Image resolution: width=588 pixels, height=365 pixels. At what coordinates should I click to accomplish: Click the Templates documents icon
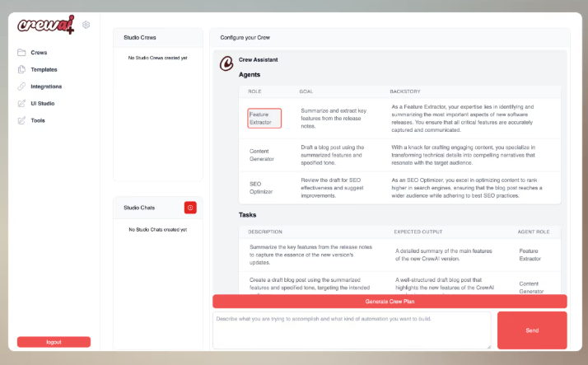(21, 69)
